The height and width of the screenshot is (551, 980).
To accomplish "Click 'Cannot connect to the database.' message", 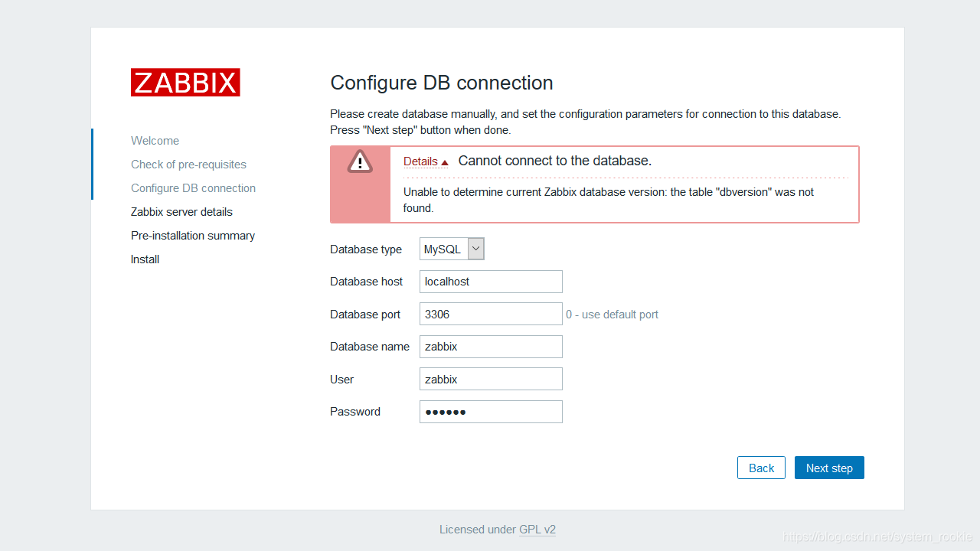I will 555,161.
